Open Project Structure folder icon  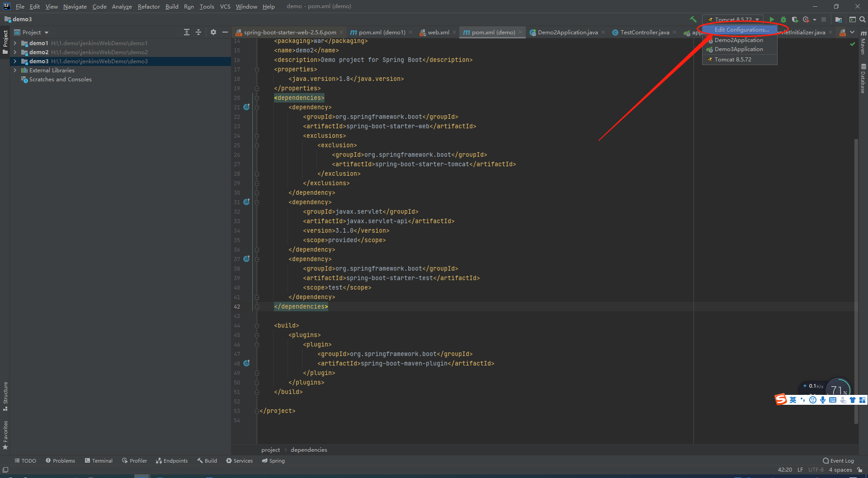[838, 19]
